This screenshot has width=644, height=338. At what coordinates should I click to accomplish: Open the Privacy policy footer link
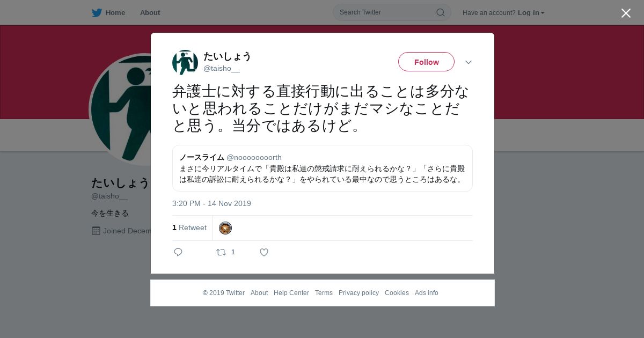pyautogui.click(x=358, y=293)
